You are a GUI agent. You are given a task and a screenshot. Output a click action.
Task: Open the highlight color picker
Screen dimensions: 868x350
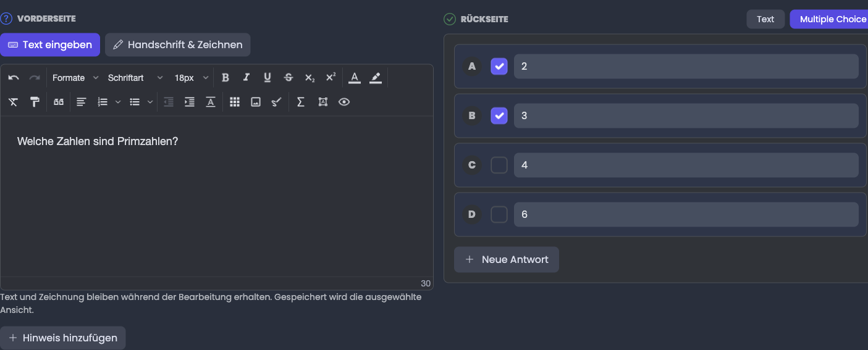(376, 78)
